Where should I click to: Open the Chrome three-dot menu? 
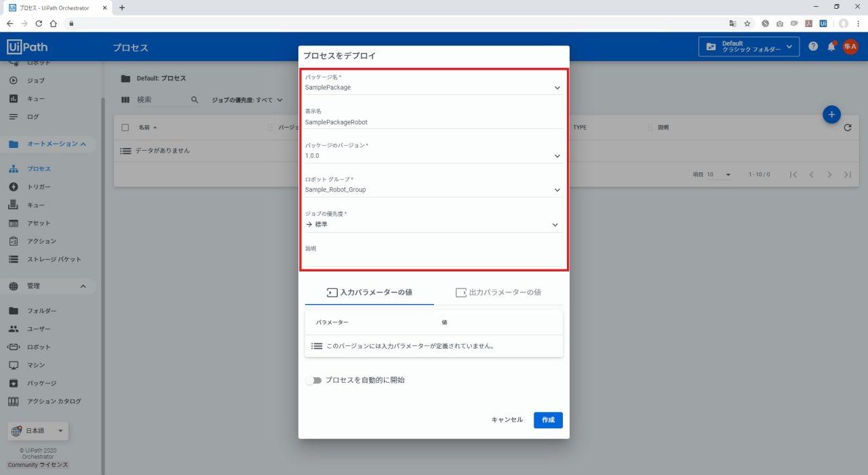[x=859, y=23]
